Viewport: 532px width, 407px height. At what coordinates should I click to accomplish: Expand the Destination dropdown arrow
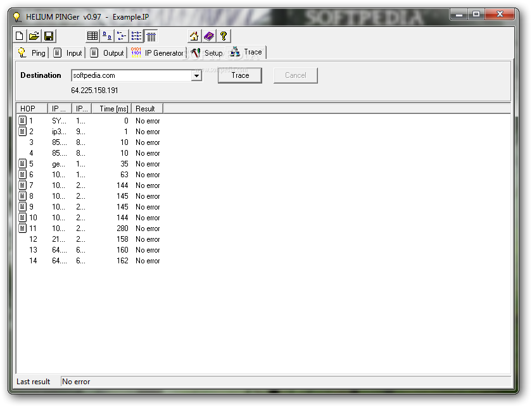point(196,75)
